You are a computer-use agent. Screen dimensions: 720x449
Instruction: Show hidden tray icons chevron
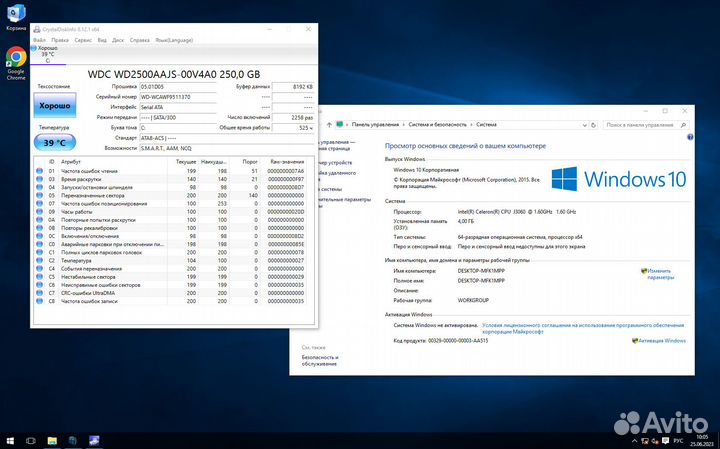coord(635,441)
